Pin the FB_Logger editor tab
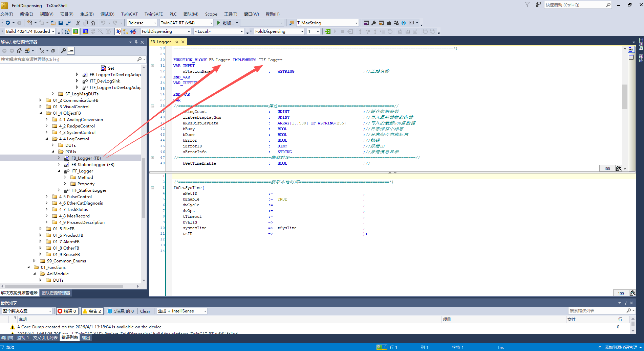This screenshot has width=644, height=351. (176, 42)
